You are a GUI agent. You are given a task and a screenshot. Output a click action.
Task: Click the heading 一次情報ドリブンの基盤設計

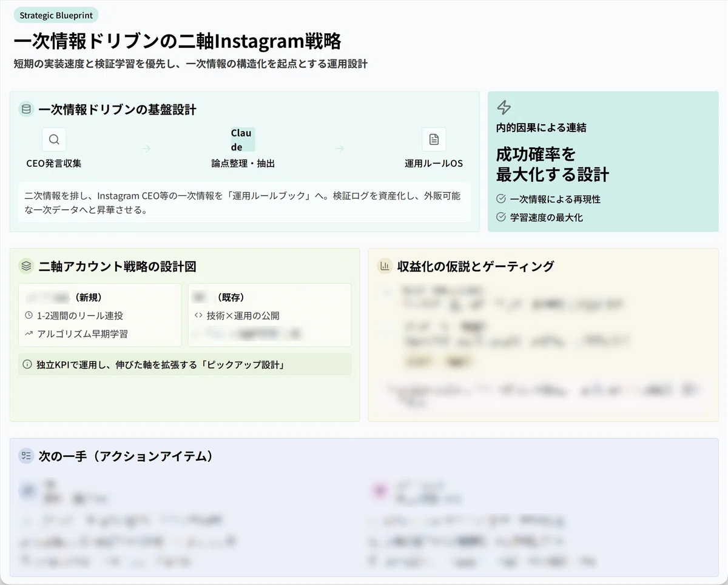pyautogui.click(x=117, y=110)
